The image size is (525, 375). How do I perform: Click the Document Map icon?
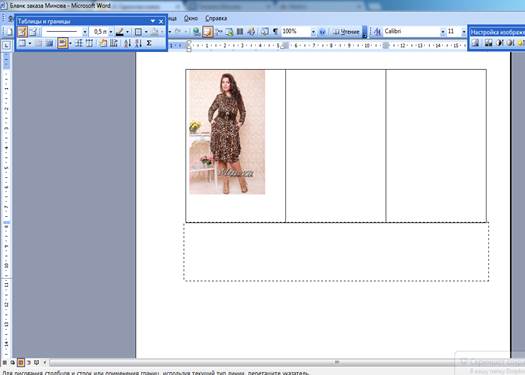265,32
